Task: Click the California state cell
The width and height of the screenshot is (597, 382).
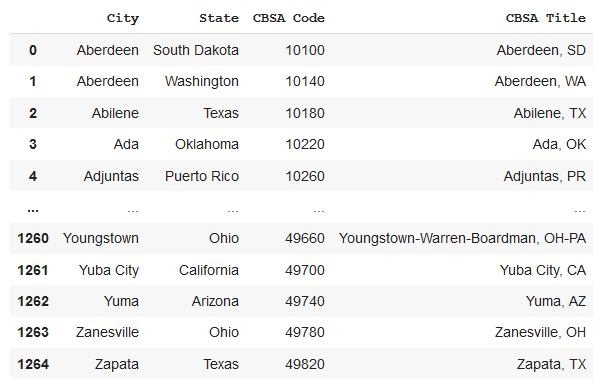Action: (209, 270)
